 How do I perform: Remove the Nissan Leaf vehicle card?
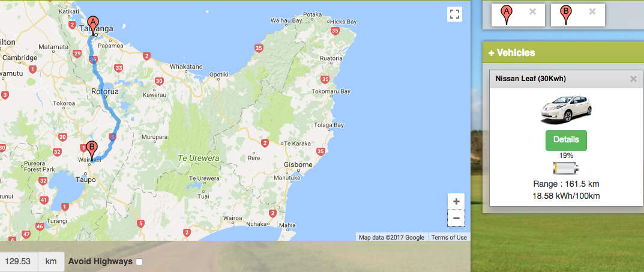[633, 79]
